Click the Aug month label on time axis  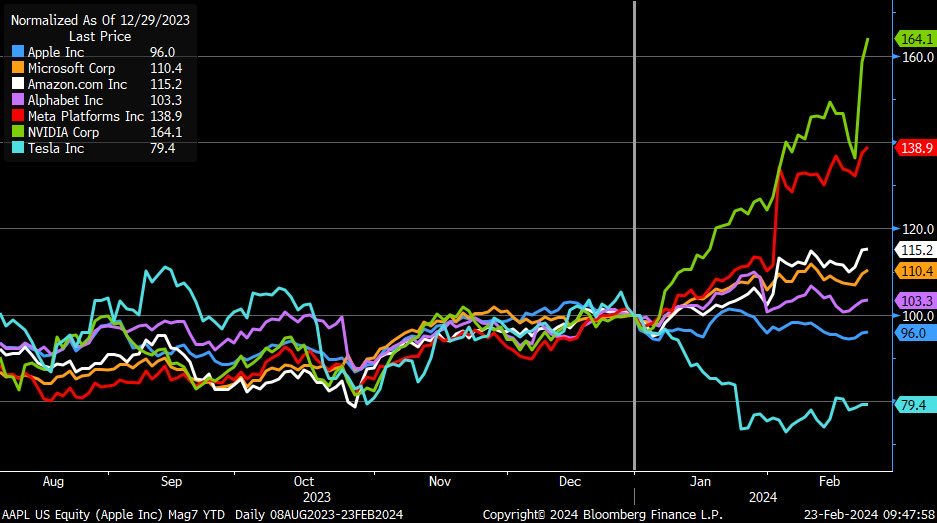53,482
